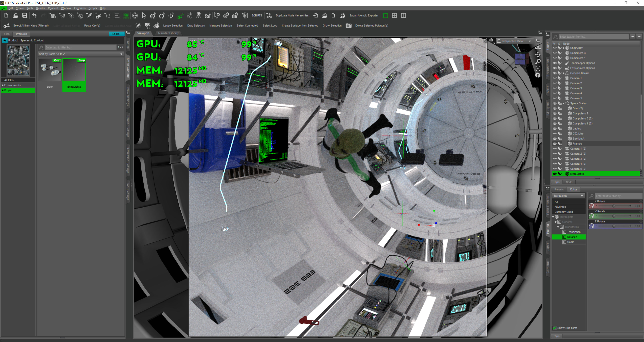Open the Render menu
The image size is (644, 342).
click(40, 8)
